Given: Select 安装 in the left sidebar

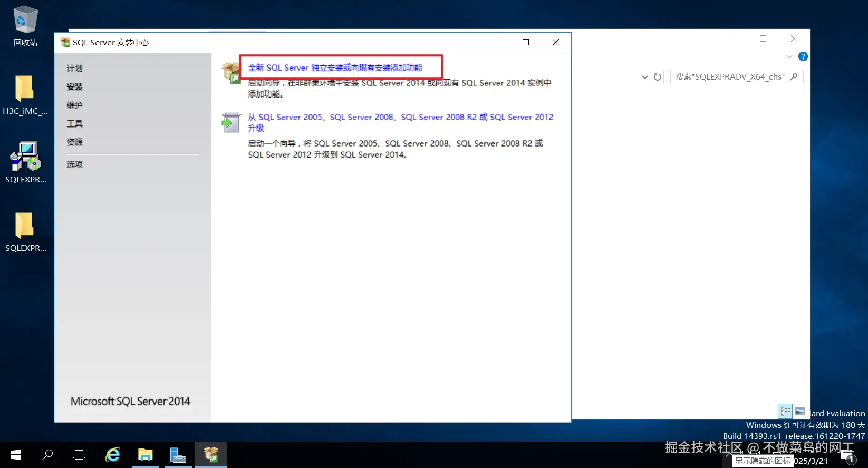Looking at the screenshot, I should pos(74,86).
